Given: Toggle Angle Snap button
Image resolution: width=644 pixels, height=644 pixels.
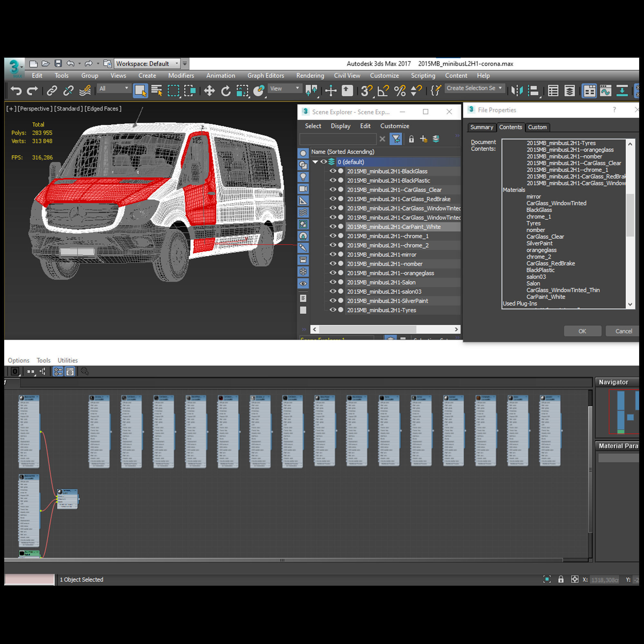Looking at the screenshot, I should pyautogui.click(x=383, y=90).
